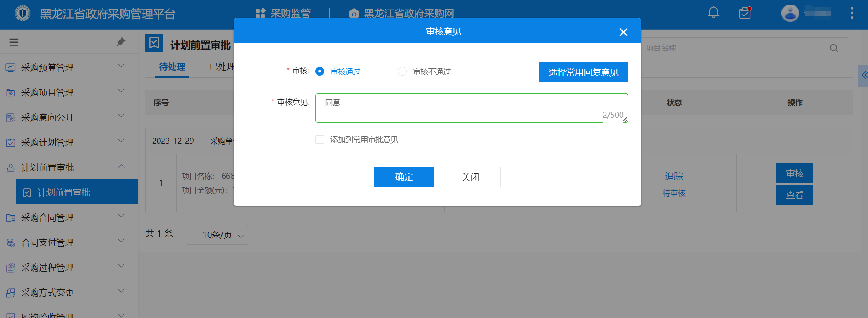Screen dimensions: 868x318
Task: Expand the right side panel double-arrow
Action: click(x=863, y=75)
